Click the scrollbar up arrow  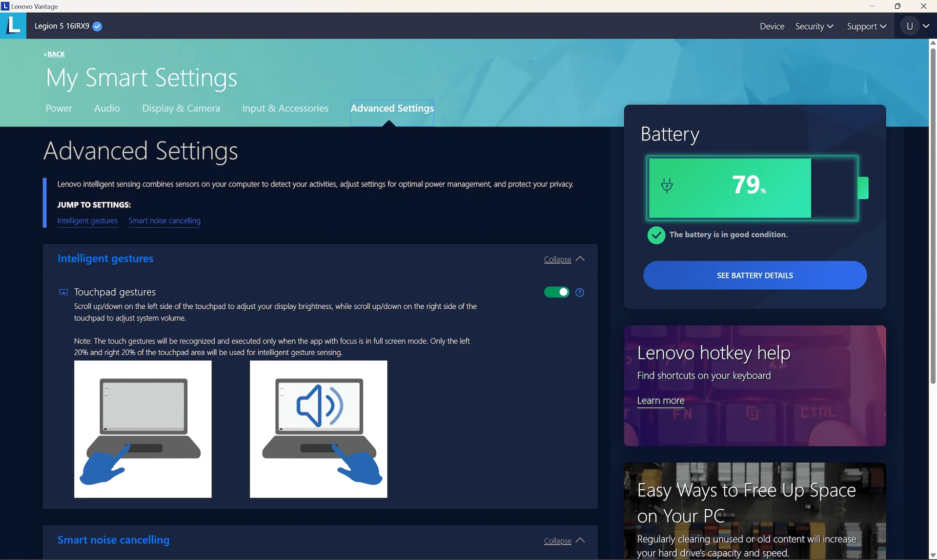[x=933, y=43]
